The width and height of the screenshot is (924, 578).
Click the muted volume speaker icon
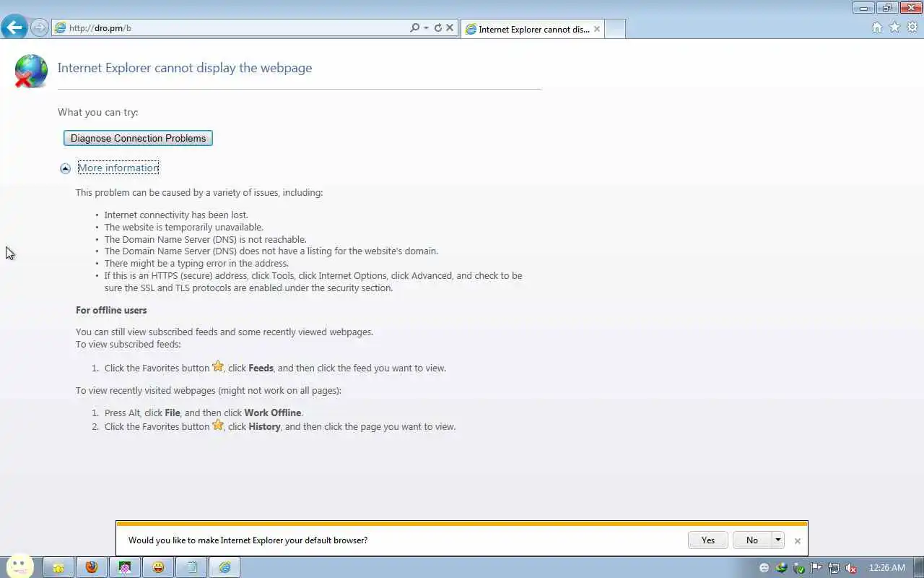point(851,568)
